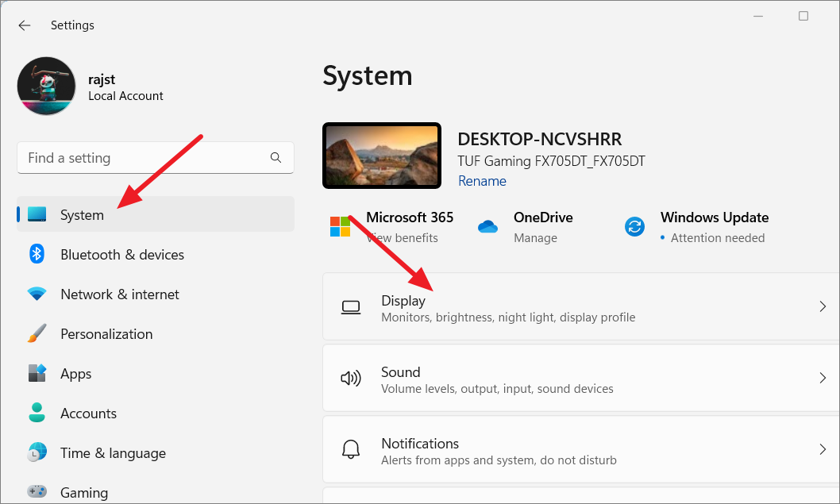Select System in the navigation sidebar

pos(82,214)
